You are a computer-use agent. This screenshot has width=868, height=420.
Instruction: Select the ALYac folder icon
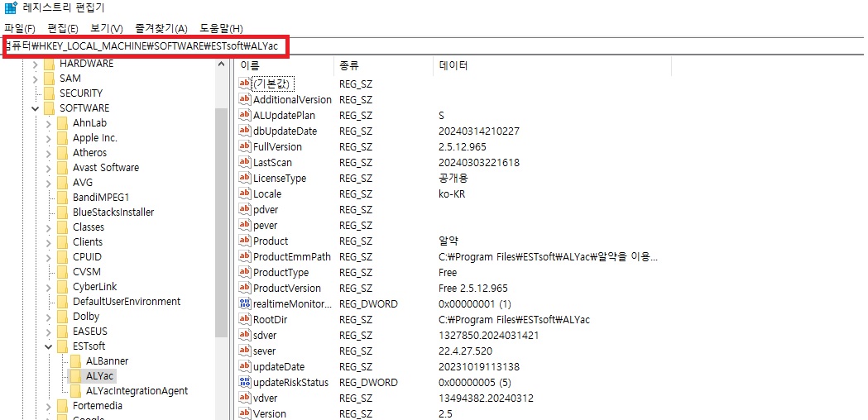(x=75, y=375)
